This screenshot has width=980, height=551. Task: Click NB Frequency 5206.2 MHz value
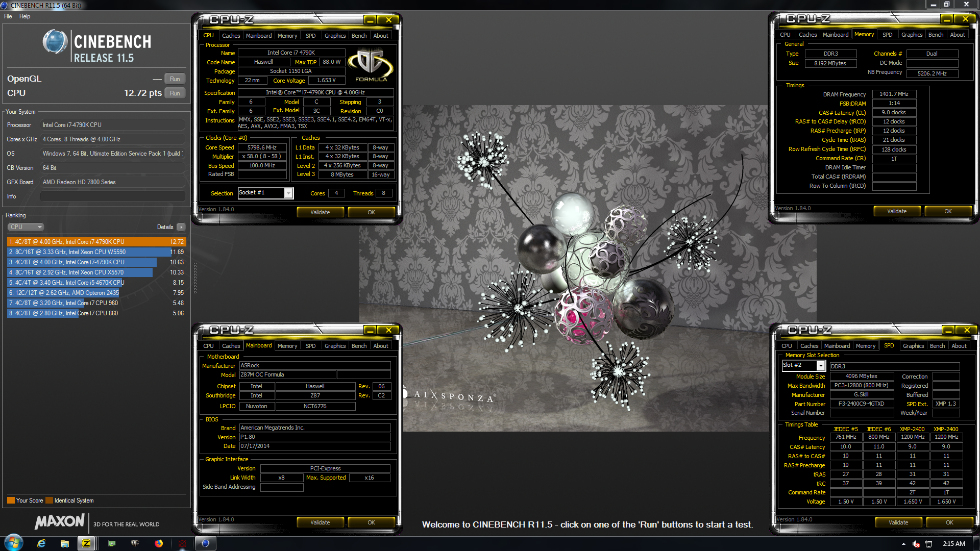pos(932,73)
